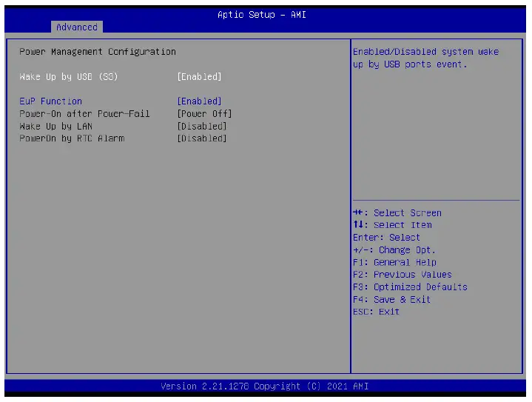The width and height of the screenshot is (532, 402).
Task: Click the Version 2.21.1278 copyright footer
Action: tap(265, 386)
